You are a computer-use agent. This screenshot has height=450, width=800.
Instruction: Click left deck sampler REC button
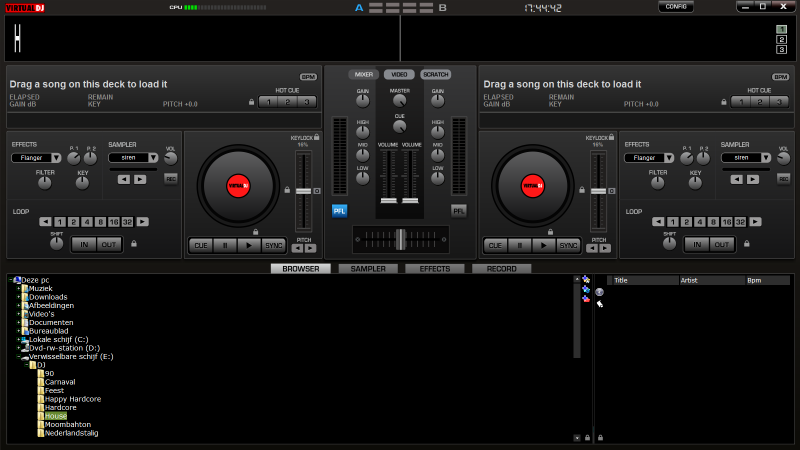pyautogui.click(x=170, y=179)
